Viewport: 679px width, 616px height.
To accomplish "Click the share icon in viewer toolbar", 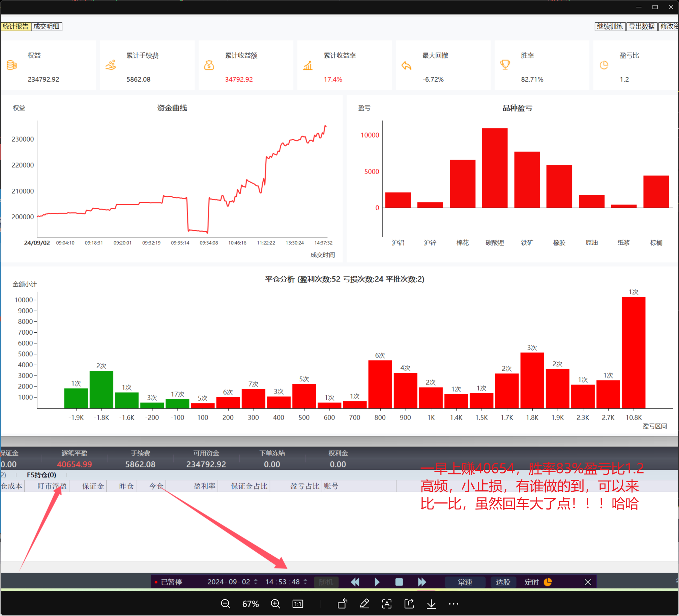I will [409, 604].
